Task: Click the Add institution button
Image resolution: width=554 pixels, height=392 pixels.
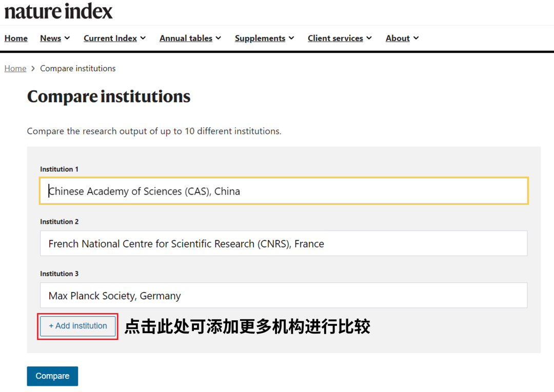Action: [x=78, y=326]
